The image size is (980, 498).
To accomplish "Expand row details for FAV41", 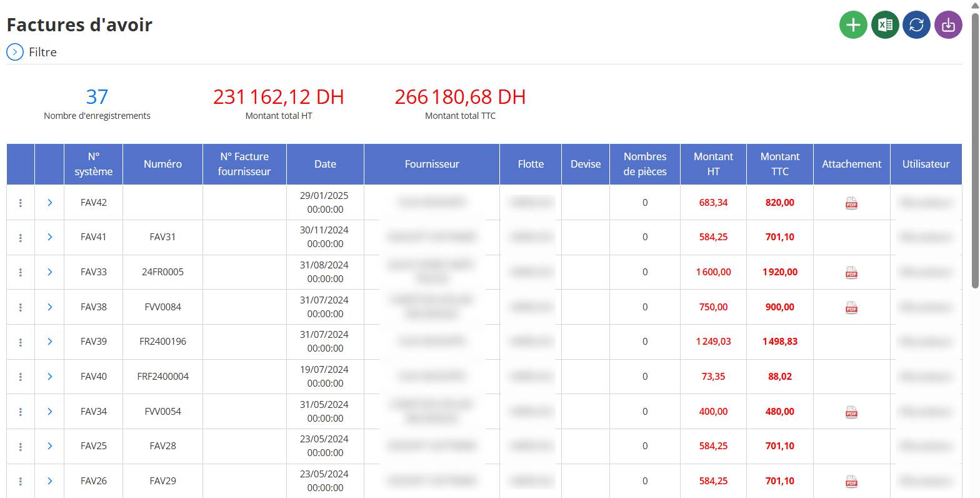I will point(49,237).
